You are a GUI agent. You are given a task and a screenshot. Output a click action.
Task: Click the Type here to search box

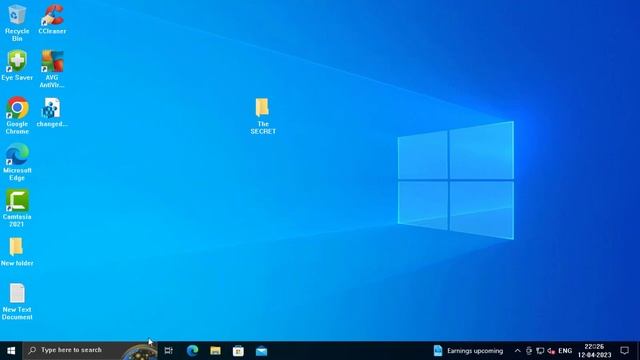click(x=90, y=351)
